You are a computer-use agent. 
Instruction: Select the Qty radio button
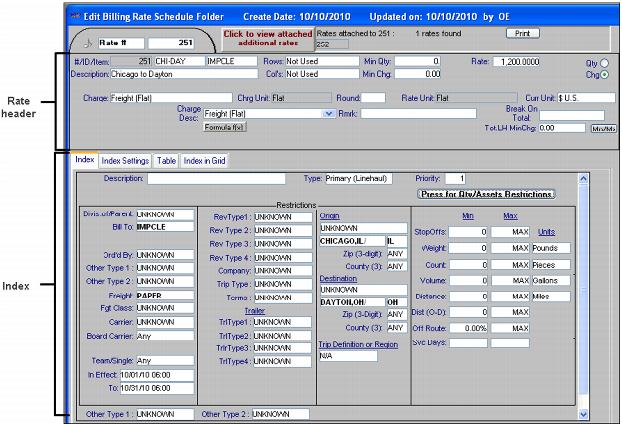[x=604, y=63]
